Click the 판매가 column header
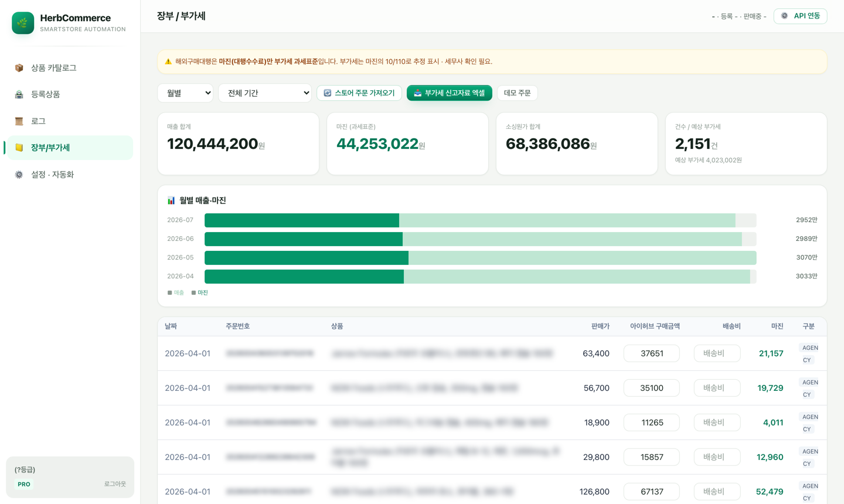 point(600,326)
